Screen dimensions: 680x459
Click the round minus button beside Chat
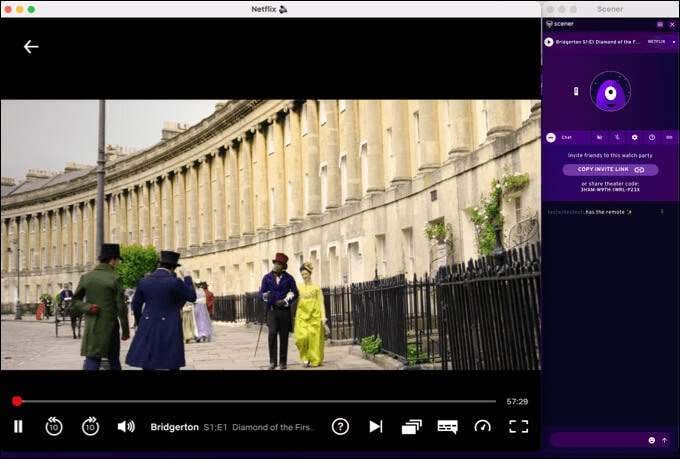551,138
